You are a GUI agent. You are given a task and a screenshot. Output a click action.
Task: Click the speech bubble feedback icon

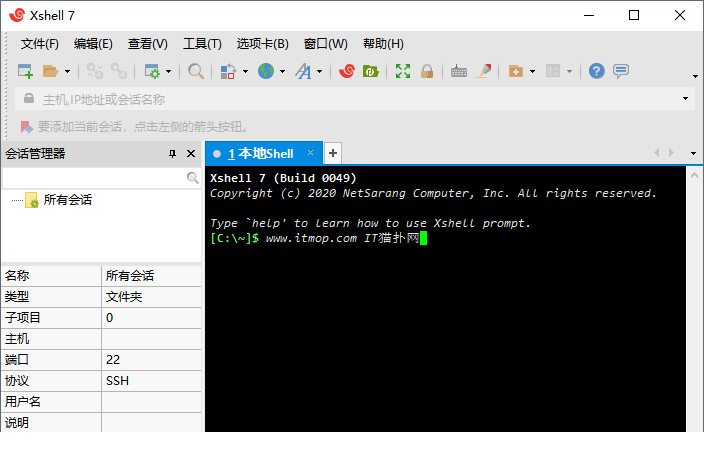coord(621,71)
